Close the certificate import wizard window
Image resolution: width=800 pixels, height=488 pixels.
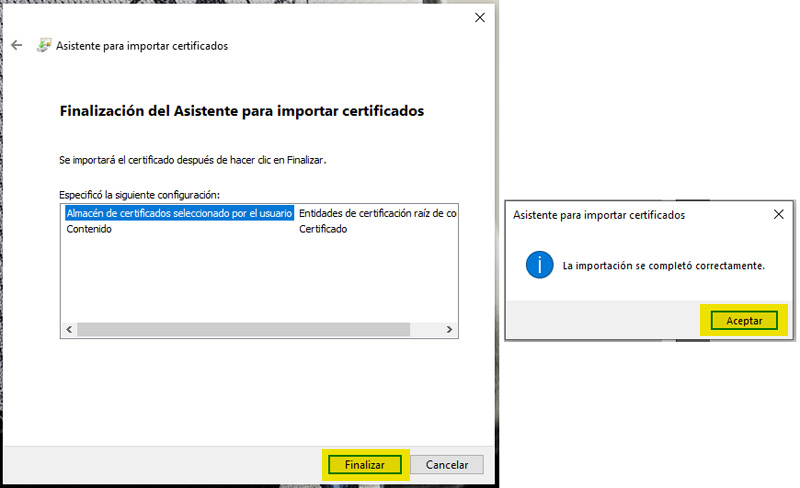(x=480, y=18)
